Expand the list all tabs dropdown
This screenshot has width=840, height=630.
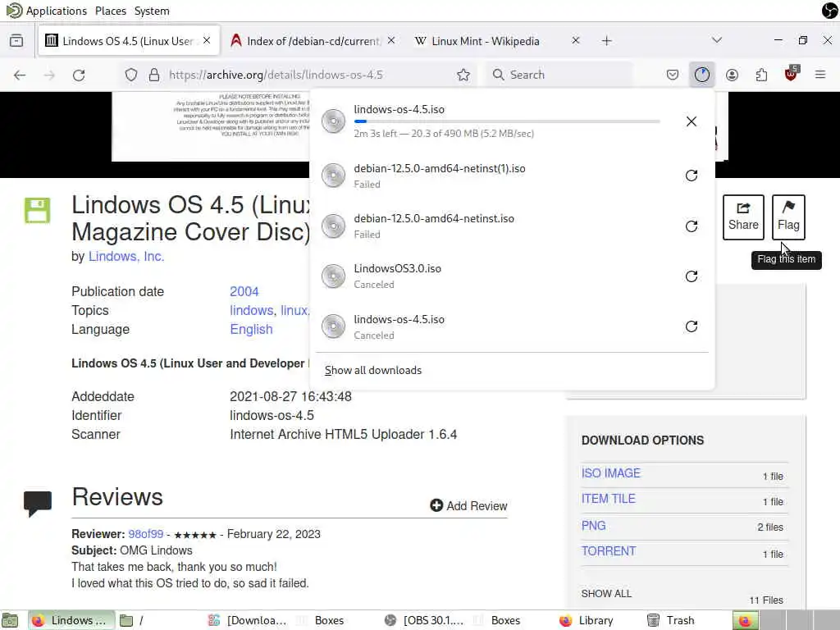pos(717,40)
